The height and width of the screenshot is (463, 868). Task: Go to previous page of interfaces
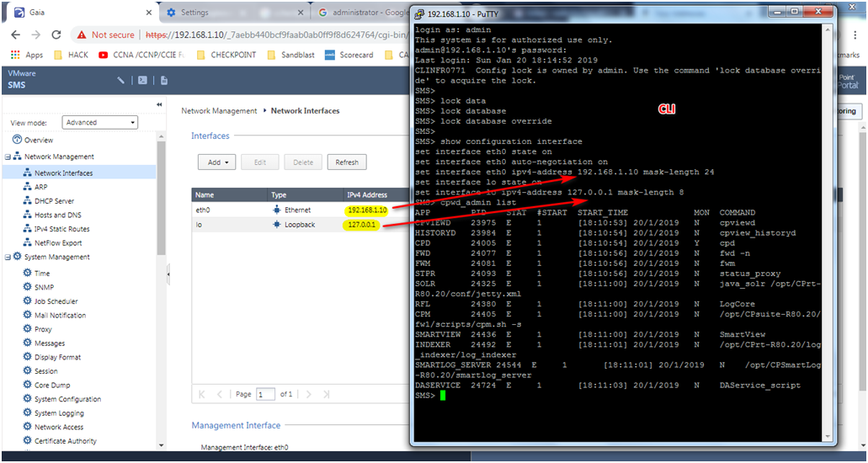point(220,394)
